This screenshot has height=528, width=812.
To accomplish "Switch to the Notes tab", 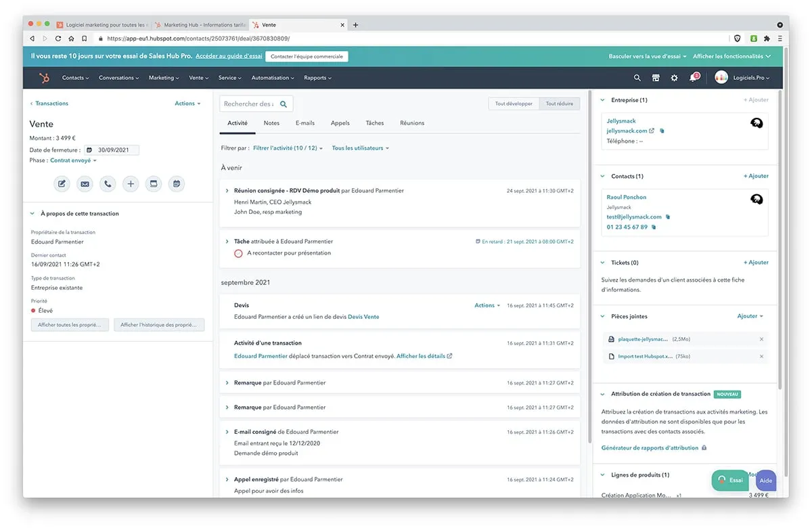I will coord(271,123).
